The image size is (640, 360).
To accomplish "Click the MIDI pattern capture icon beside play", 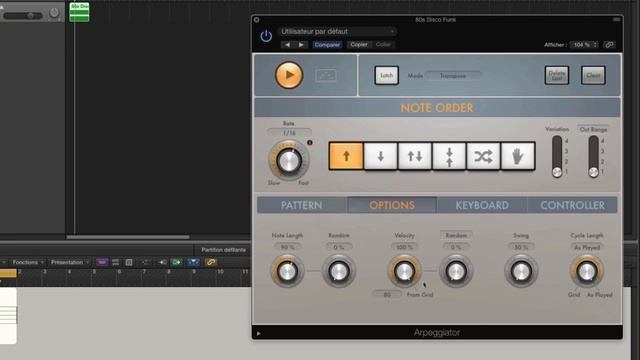I will tap(326, 75).
